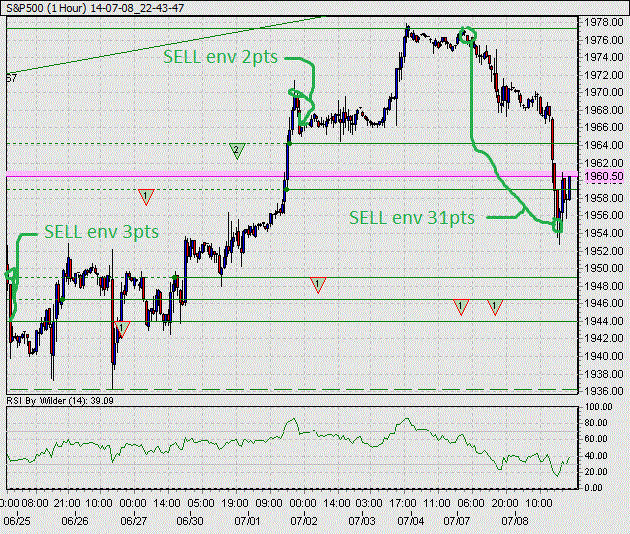Select the 1950.00 price axis label
Image resolution: width=630 pixels, height=534 pixels.
604,268
